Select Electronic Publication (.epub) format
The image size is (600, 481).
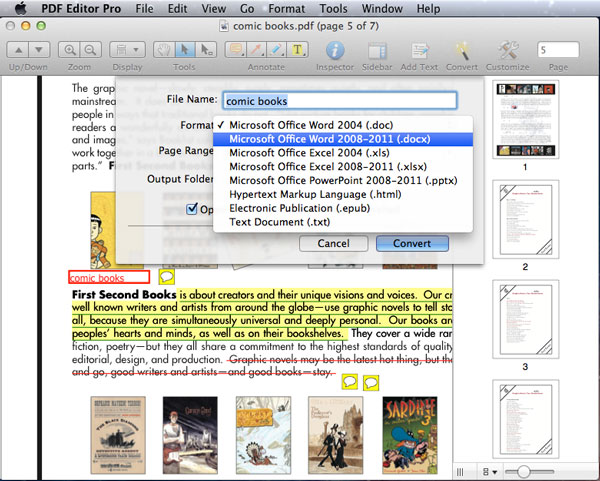343,208
